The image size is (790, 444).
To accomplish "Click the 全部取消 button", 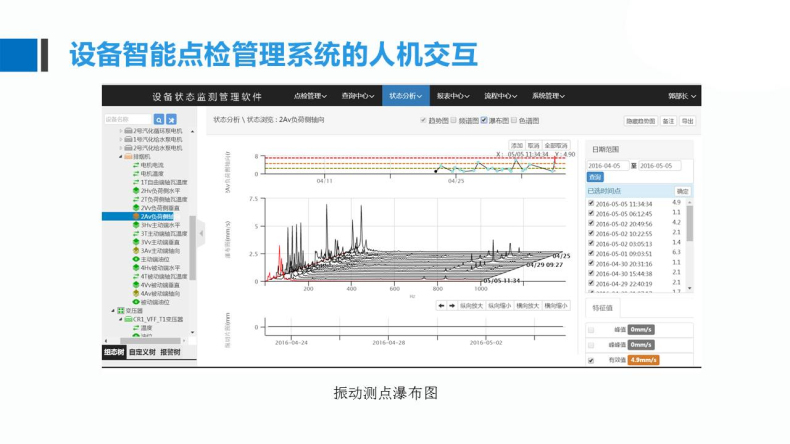I will point(557,145).
